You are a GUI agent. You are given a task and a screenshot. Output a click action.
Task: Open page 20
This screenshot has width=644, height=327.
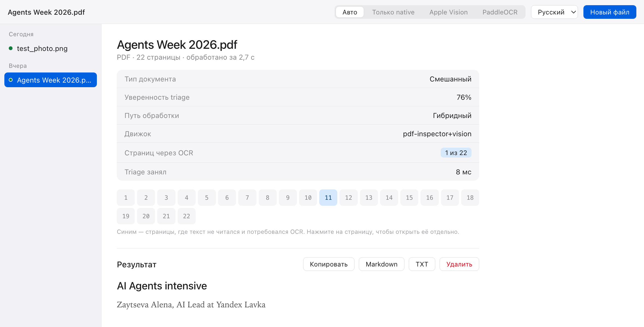tap(146, 216)
